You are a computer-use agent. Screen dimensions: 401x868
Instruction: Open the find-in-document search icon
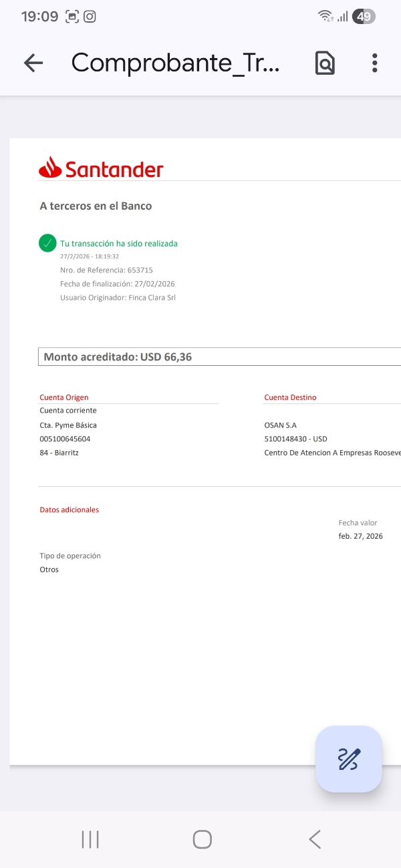click(325, 63)
